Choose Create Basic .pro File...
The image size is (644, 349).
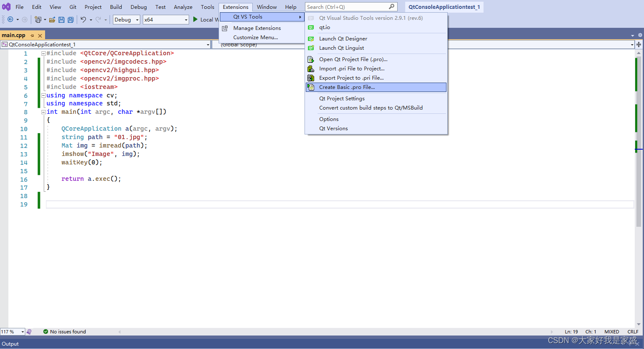(x=376, y=87)
